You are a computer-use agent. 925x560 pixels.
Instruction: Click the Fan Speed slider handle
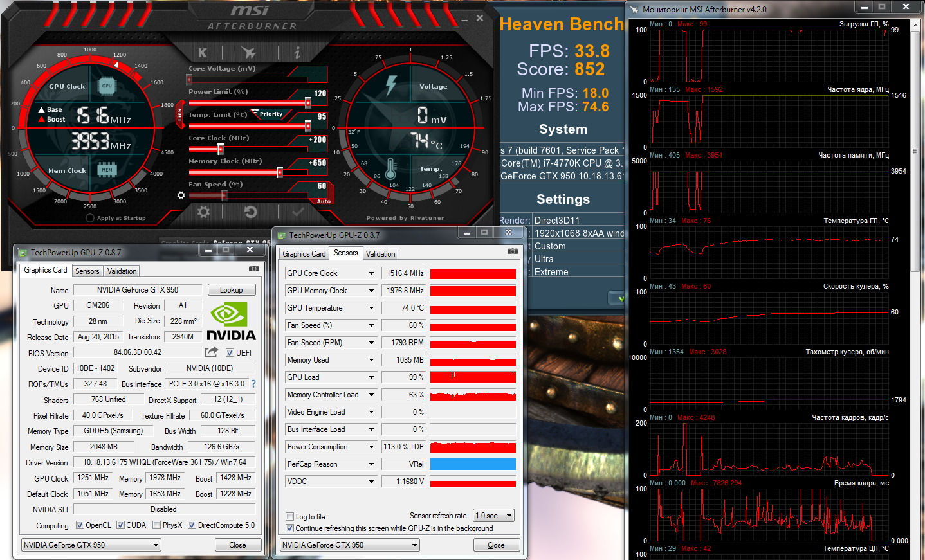(224, 195)
